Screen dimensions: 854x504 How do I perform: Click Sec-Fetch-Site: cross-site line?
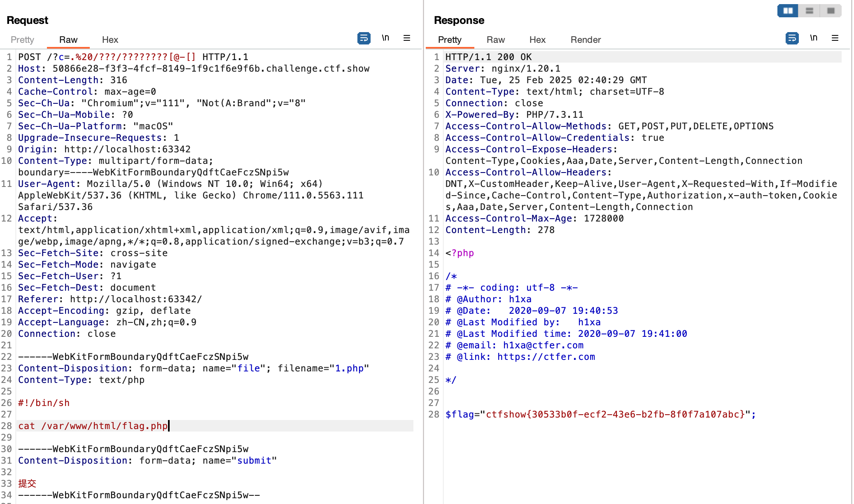[93, 253]
